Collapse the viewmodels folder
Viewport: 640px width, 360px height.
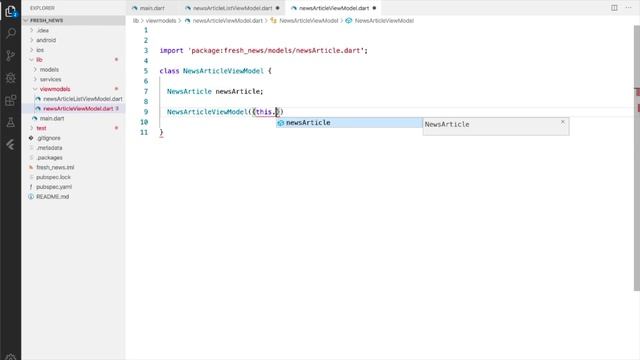coord(73,89)
